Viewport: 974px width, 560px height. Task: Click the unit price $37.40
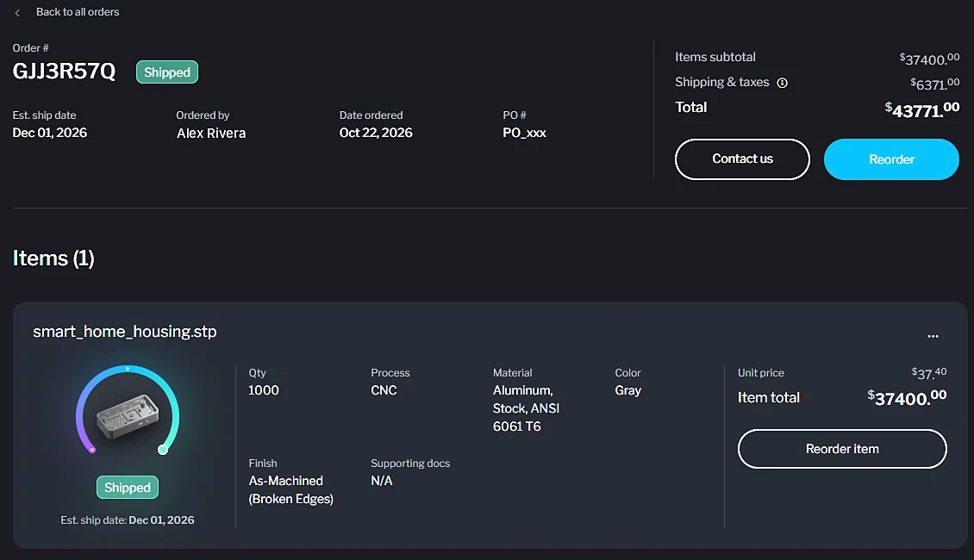[928, 372]
